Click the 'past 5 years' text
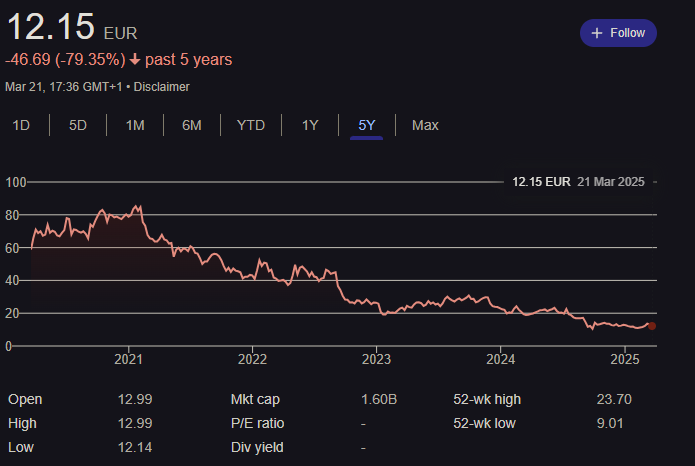The image size is (695, 466). tap(188, 59)
